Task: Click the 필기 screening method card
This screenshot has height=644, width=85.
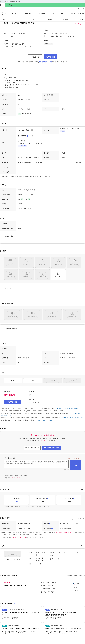Action: (52, 381)
